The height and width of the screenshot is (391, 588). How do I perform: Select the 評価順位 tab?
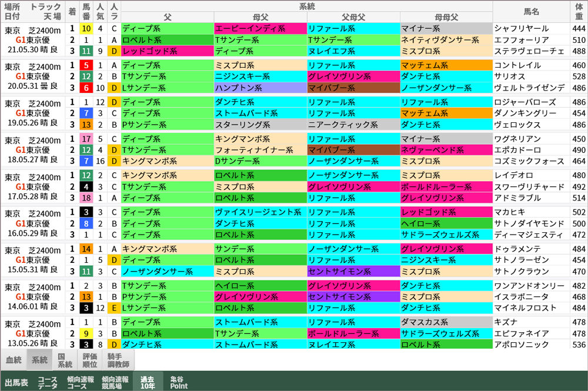90,360
